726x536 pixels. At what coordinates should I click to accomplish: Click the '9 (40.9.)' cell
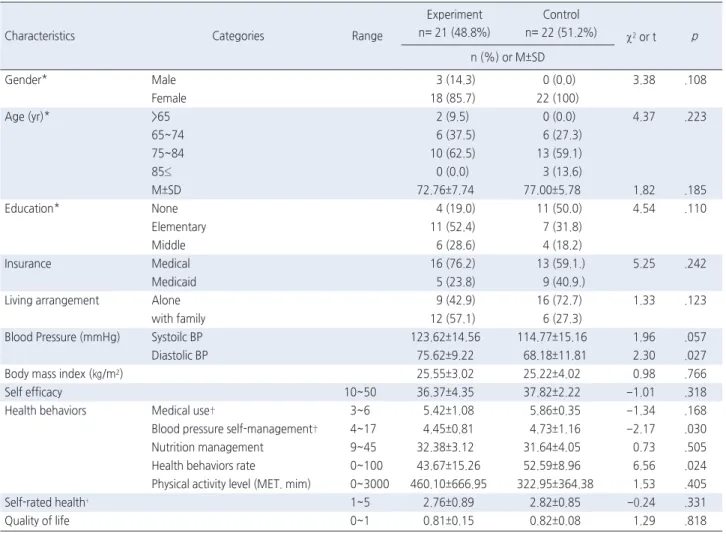563,282
